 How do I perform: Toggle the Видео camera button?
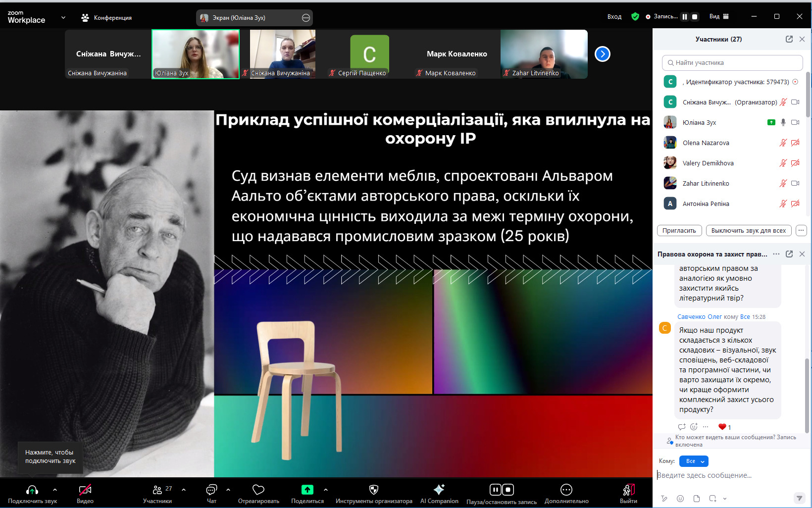pos(85,490)
